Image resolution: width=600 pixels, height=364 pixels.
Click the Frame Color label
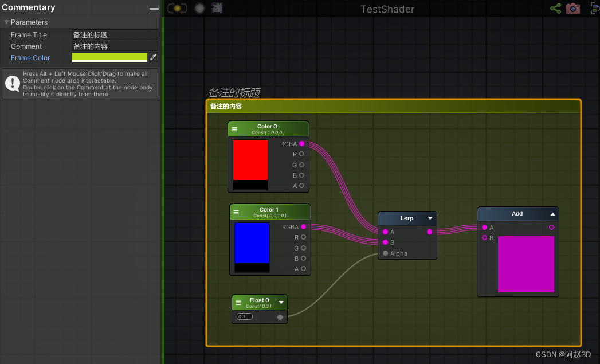point(30,58)
